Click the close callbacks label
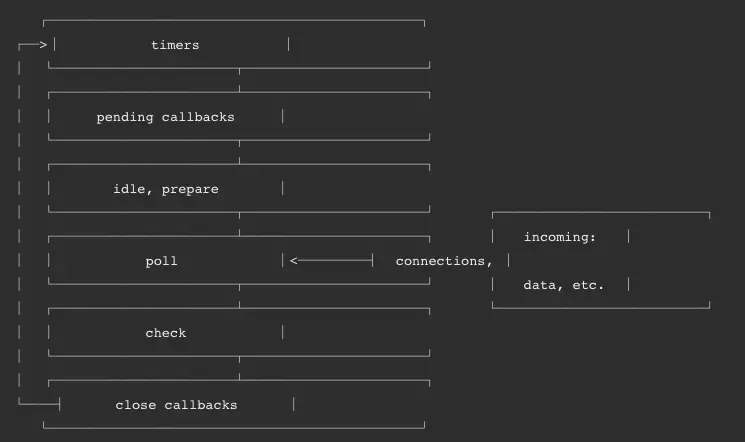Screen dimensions: 745x442 (176, 405)
